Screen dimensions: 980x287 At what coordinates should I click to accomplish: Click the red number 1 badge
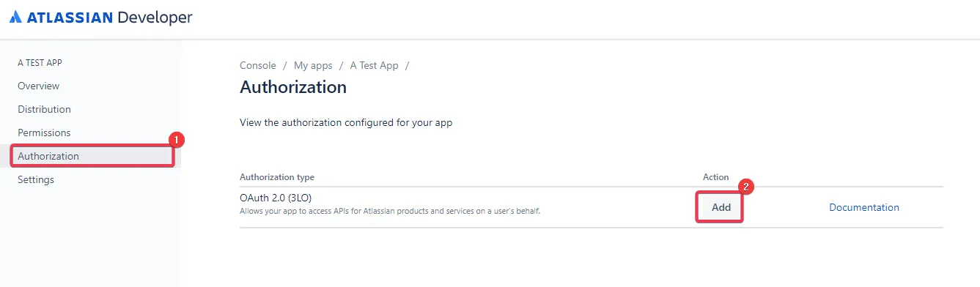(x=175, y=140)
